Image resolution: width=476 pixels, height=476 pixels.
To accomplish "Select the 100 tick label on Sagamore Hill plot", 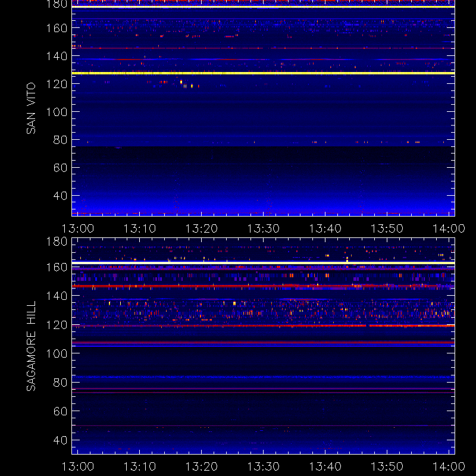I will coord(57,353).
